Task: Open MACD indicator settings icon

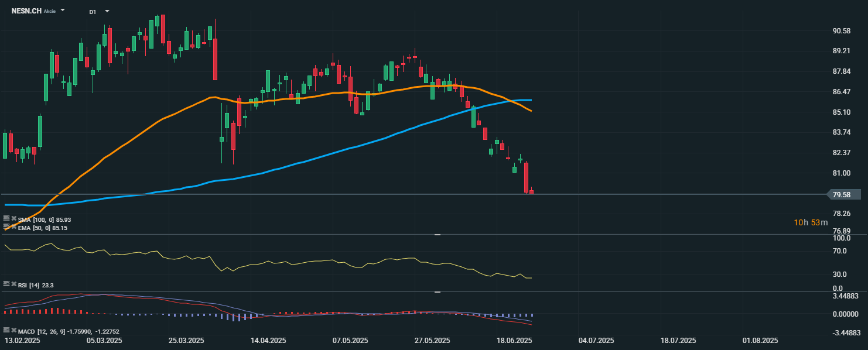Action: point(6,330)
